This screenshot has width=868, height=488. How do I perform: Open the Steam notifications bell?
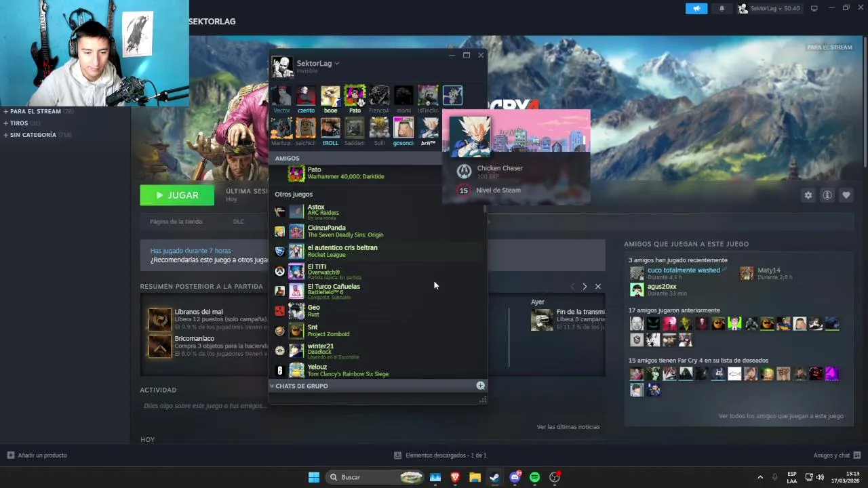(722, 8)
